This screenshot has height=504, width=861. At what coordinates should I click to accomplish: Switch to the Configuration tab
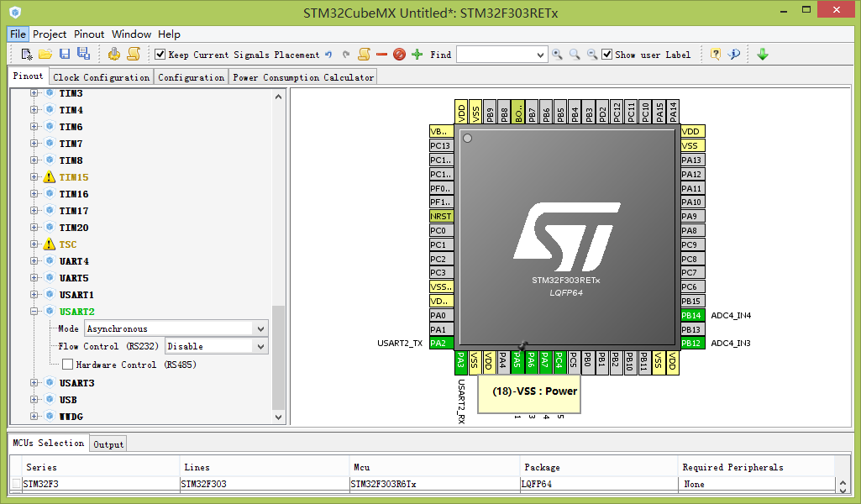click(191, 77)
